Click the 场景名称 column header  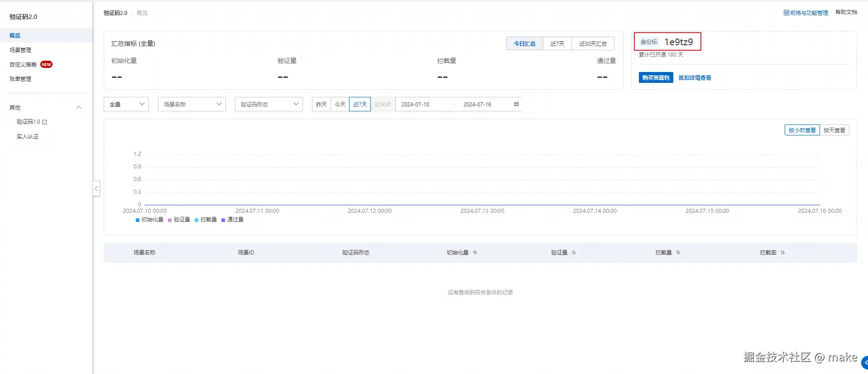tap(144, 253)
